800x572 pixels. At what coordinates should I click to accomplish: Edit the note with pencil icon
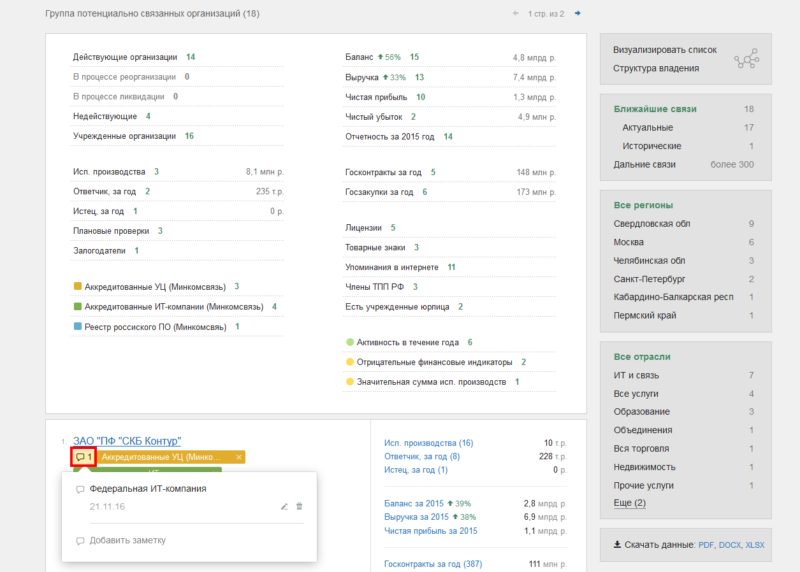pos(284,506)
